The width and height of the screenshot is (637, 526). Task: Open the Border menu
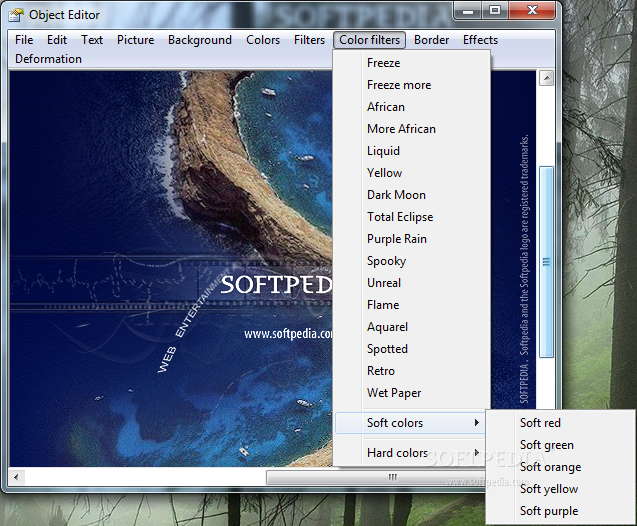coord(431,40)
